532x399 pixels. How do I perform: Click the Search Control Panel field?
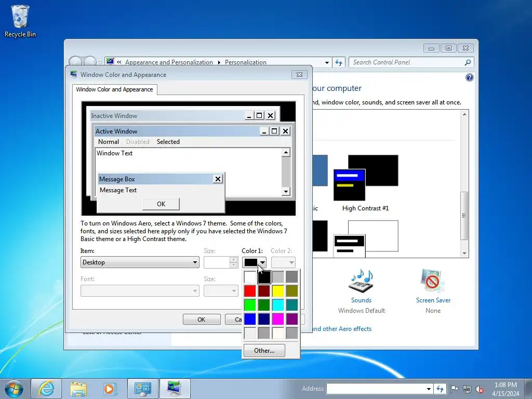(x=407, y=62)
